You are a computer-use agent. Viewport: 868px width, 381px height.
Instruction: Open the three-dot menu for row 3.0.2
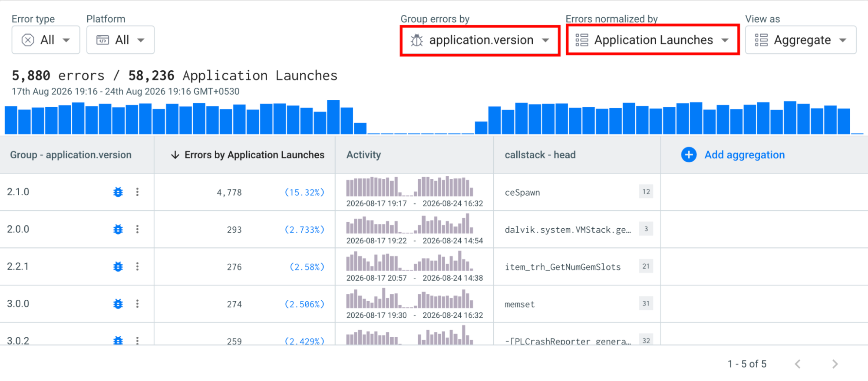point(137,341)
